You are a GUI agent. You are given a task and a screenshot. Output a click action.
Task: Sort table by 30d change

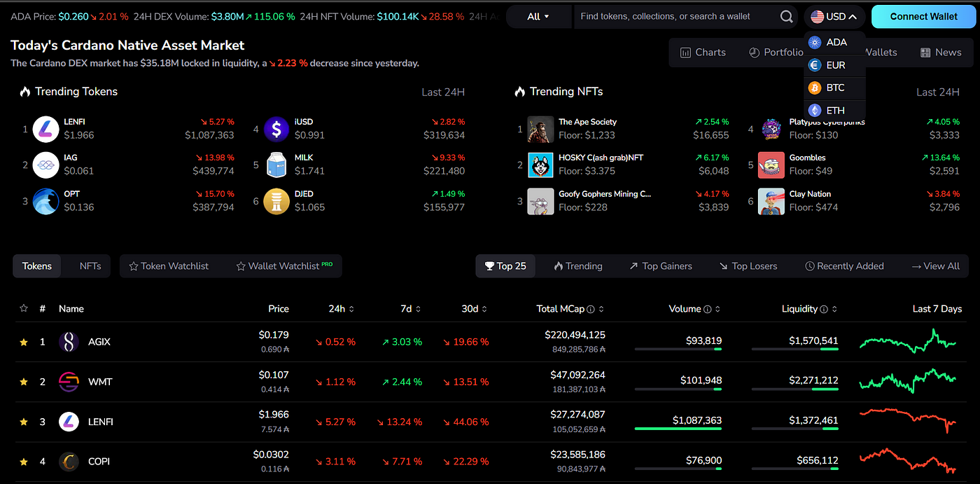pos(475,309)
